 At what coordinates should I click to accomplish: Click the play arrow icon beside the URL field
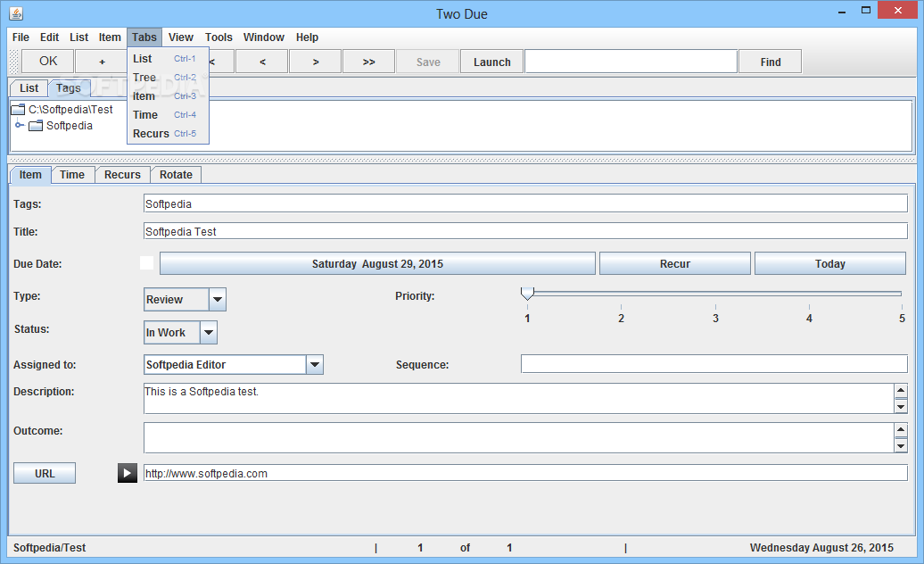click(x=128, y=473)
